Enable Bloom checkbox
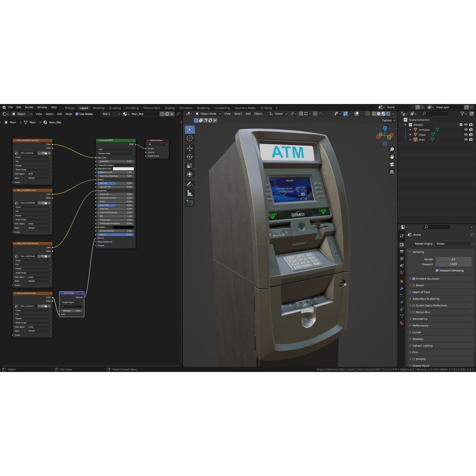The image size is (476, 476). tap(413, 285)
